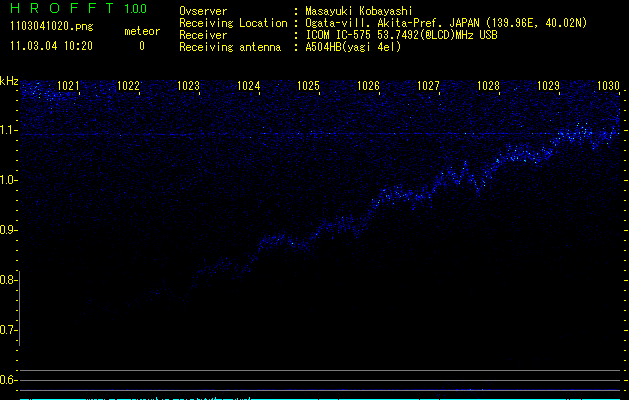Viewport: 629px width, 400px height.
Task: Click the meteor count value 0
Action: 142,46
